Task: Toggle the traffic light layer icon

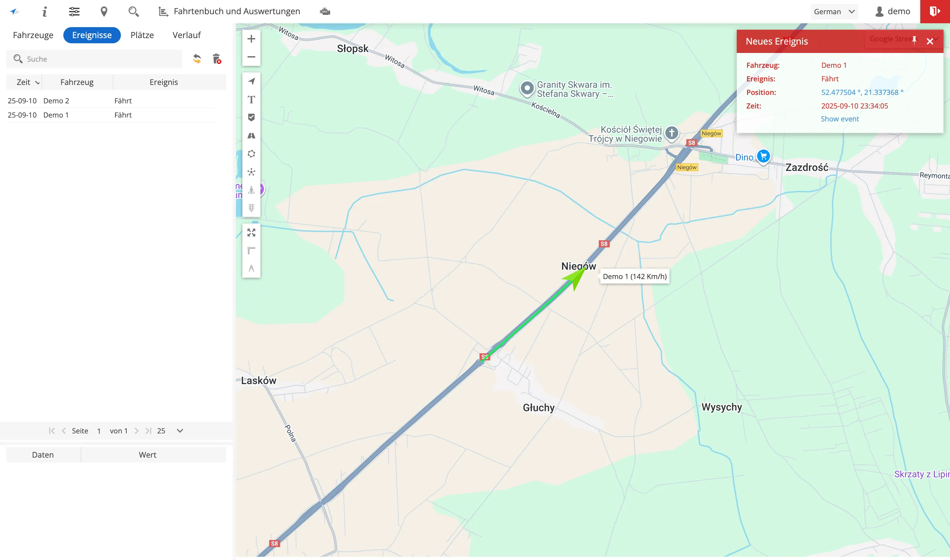Action: (251, 208)
